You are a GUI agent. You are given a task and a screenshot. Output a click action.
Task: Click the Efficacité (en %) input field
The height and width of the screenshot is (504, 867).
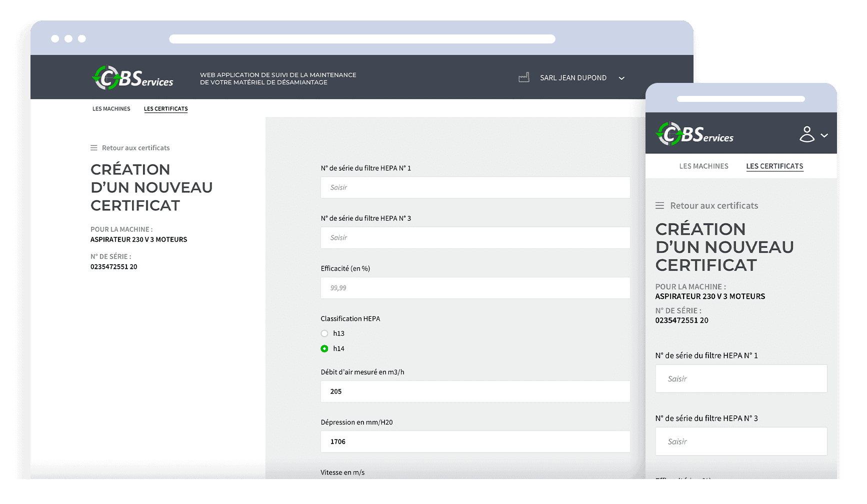click(x=475, y=288)
